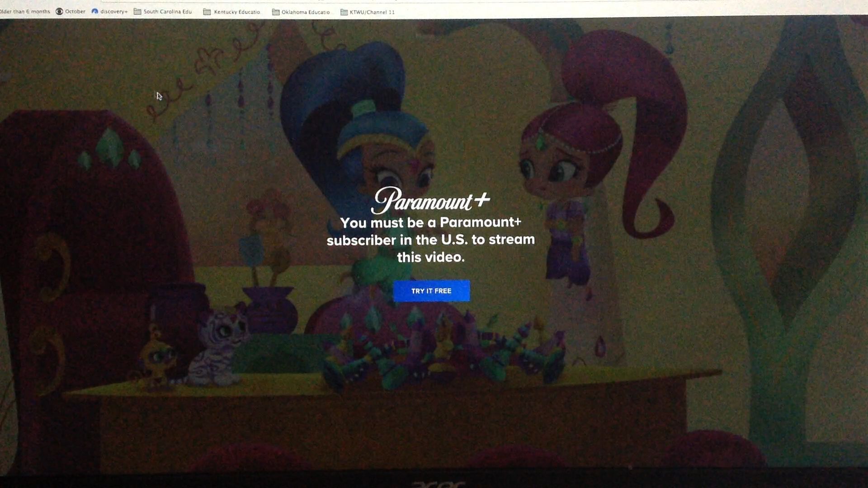The image size is (868, 488).
Task: Open the Older than 6 months bookmark folder
Action: (25, 11)
